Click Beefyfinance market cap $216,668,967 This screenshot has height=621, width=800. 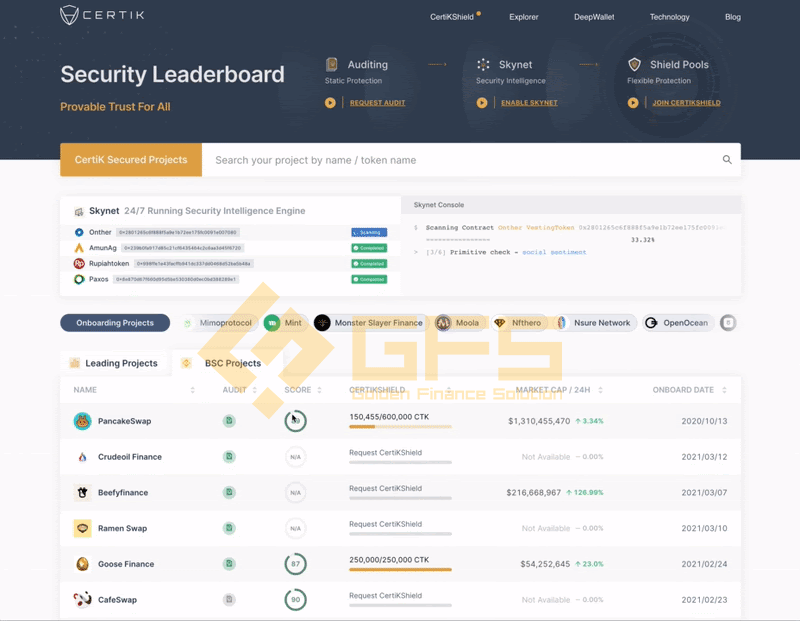[534, 492]
